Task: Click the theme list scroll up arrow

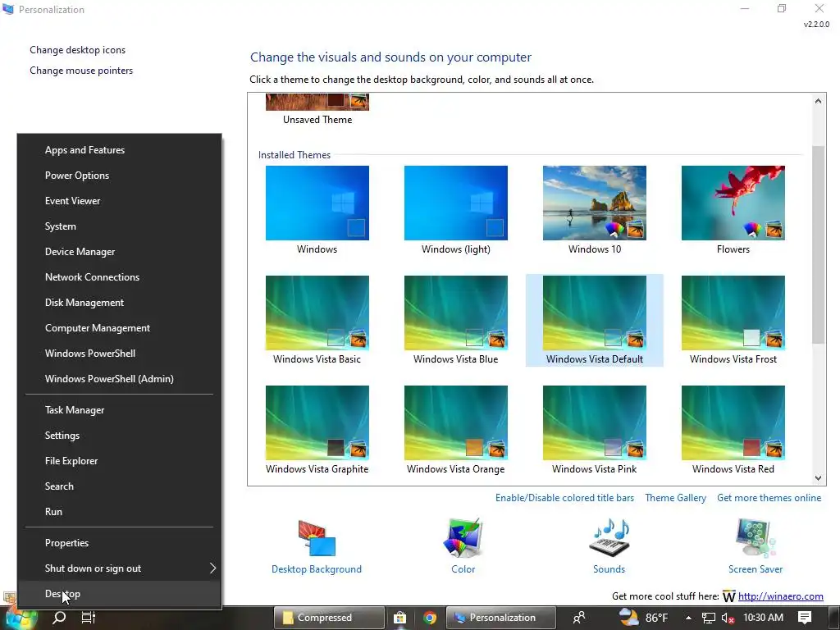Action: coord(818,101)
